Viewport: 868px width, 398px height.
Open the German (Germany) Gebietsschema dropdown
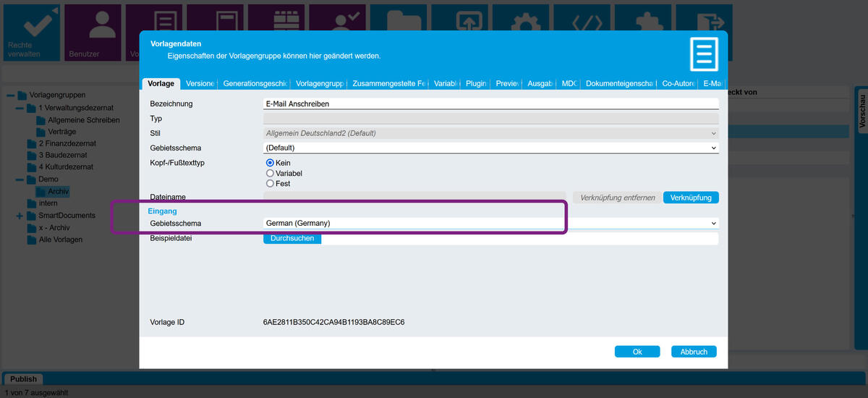point(491,223)
